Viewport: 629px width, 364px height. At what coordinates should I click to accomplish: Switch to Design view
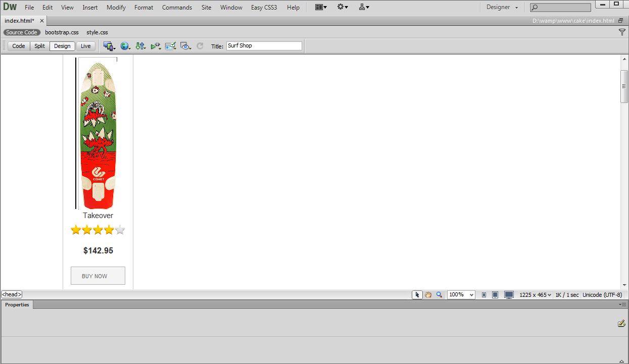(63, 46)
